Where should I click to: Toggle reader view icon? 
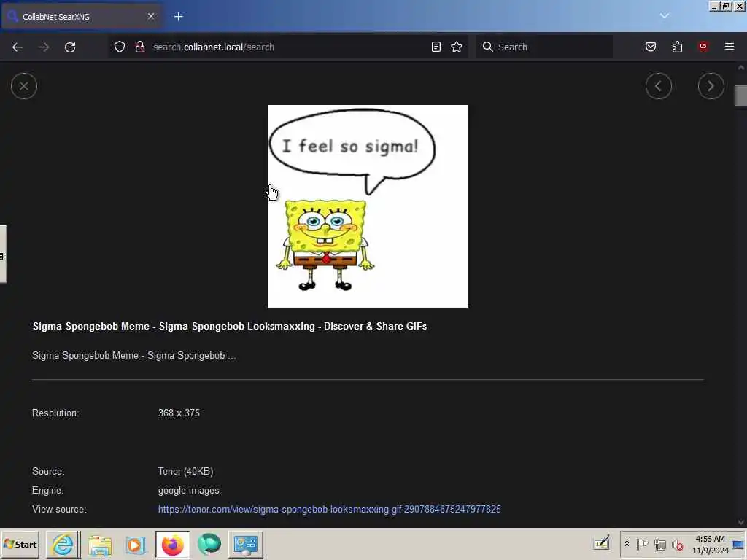(x=436, y=47)
